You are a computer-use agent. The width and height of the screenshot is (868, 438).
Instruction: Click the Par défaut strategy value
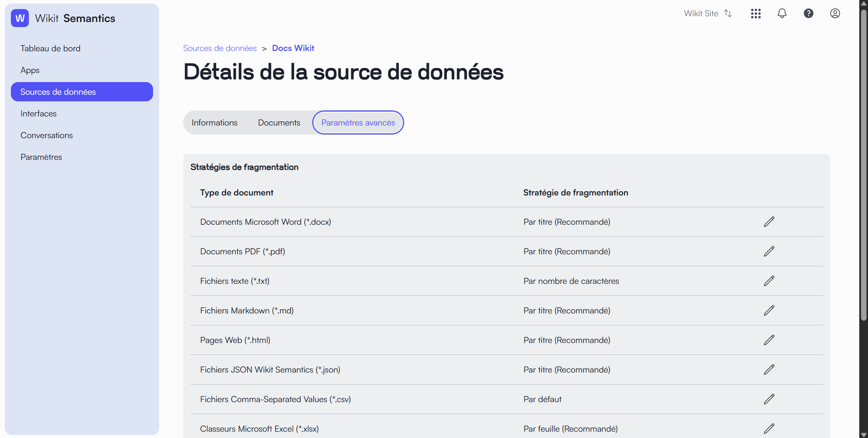tap(542, 399)
